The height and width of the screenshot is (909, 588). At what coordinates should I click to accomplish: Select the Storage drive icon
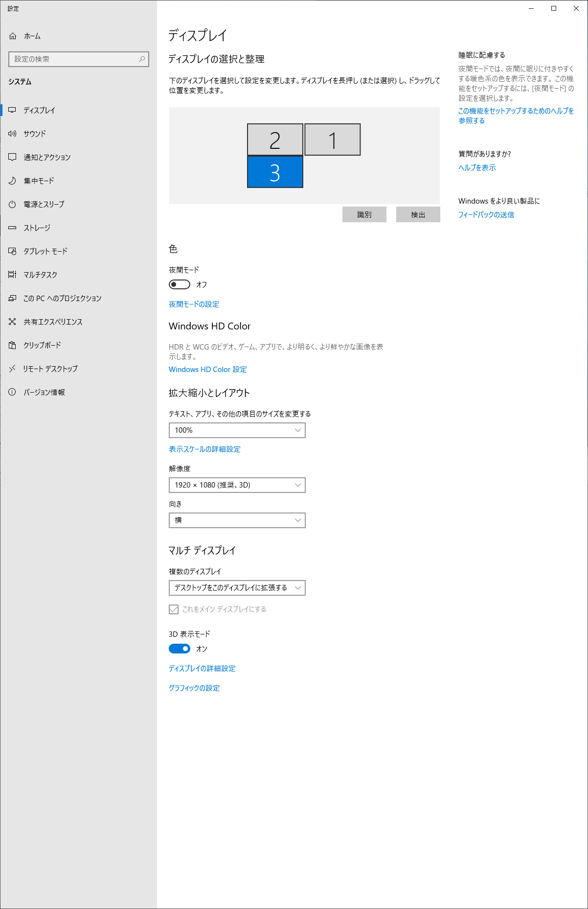tap(12, 228)
